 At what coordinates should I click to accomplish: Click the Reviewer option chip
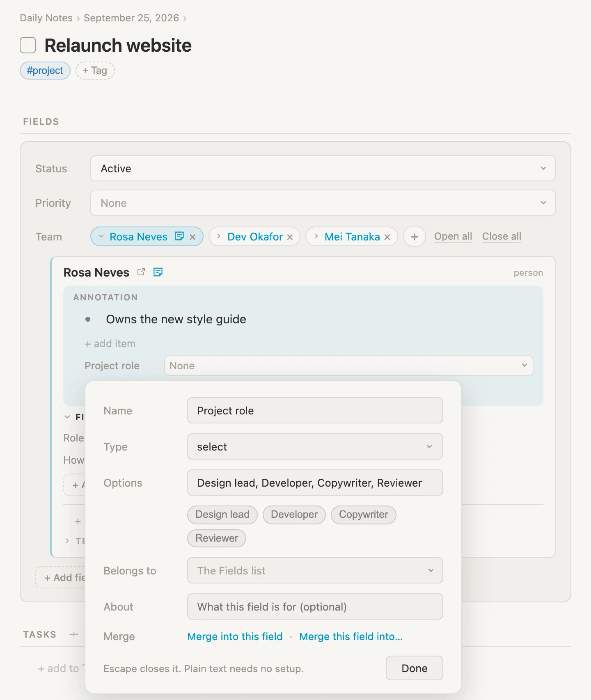[217, 538]
